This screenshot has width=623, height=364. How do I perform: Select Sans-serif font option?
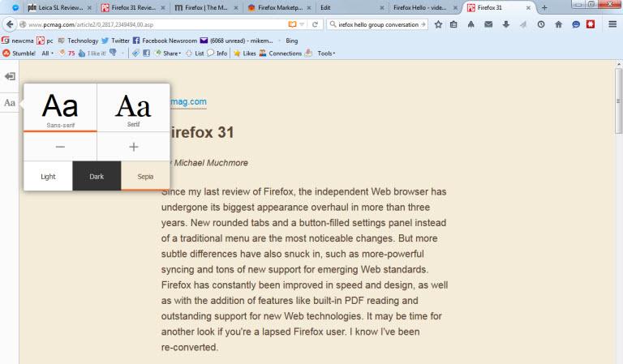(x=60, y=107)
